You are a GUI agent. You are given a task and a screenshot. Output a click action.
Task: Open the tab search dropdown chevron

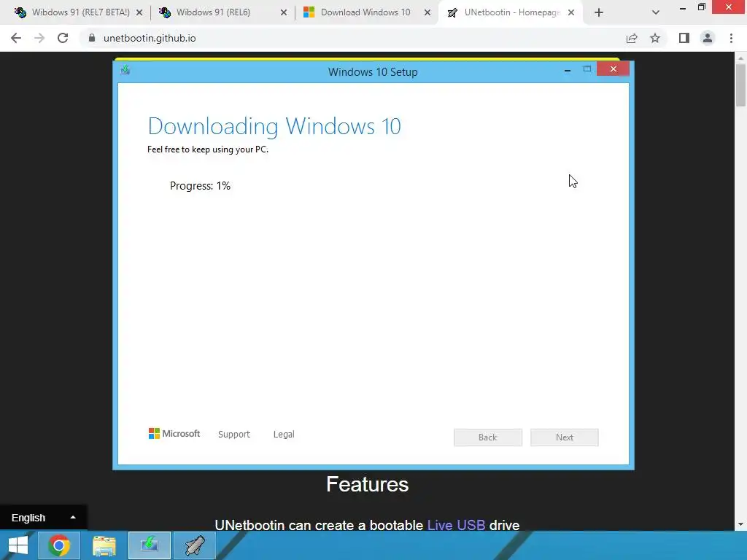pos(656,13)
